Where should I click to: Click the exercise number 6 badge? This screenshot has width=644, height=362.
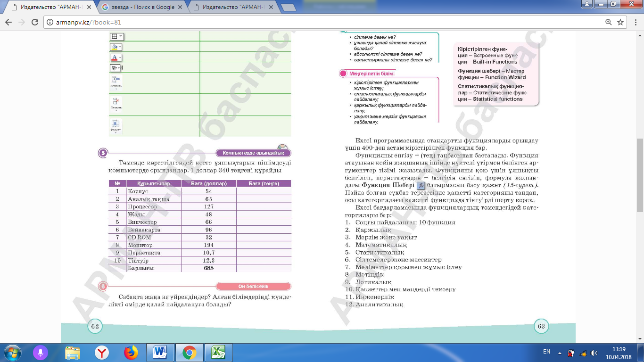click(x=103, y=287)
